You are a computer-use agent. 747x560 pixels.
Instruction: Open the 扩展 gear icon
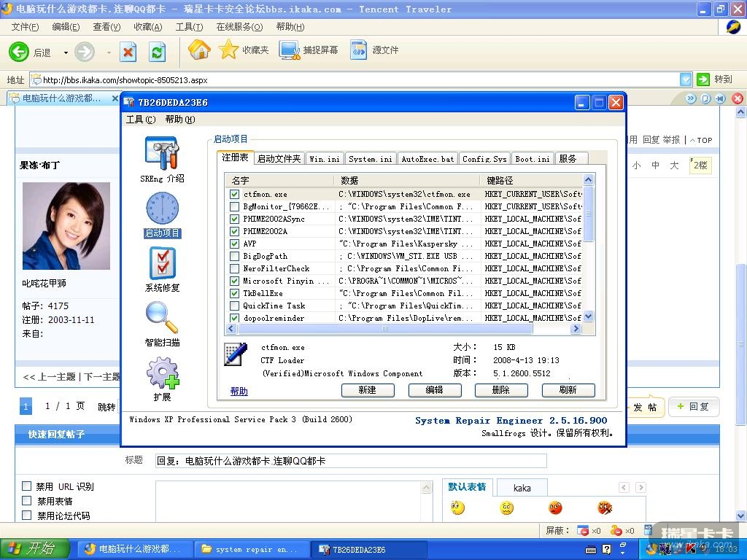pos(162,373)
